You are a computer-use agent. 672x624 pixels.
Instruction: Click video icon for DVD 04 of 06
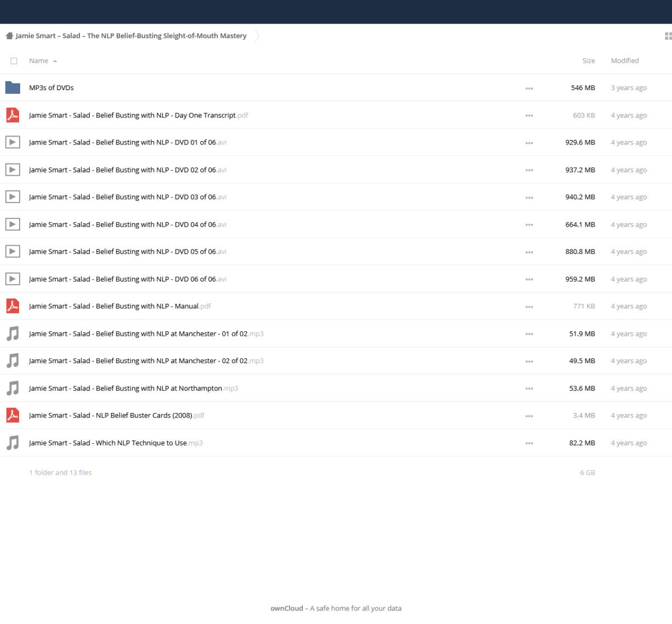[13, 224]
